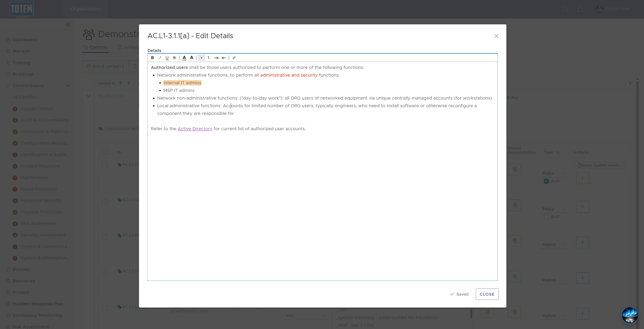Click the CLOSE button in dialog
644x329 pixels.
point(487,294)
